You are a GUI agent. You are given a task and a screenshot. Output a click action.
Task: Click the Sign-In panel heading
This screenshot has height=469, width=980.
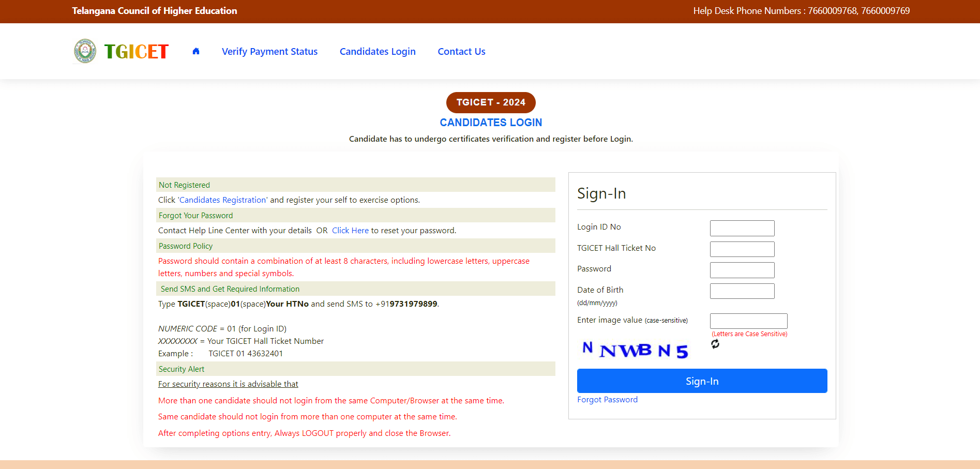click(601, 193)
